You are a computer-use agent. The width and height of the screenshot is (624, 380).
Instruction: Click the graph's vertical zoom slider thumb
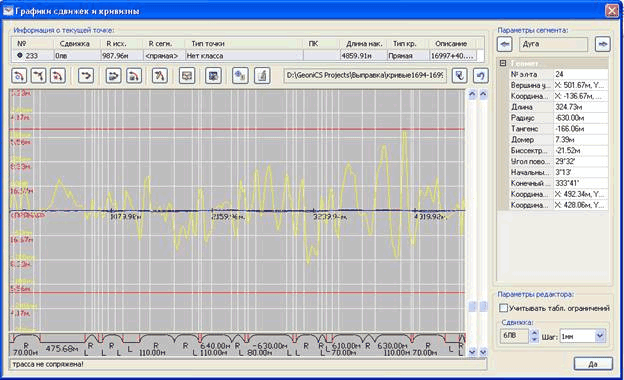coord(472,306)
